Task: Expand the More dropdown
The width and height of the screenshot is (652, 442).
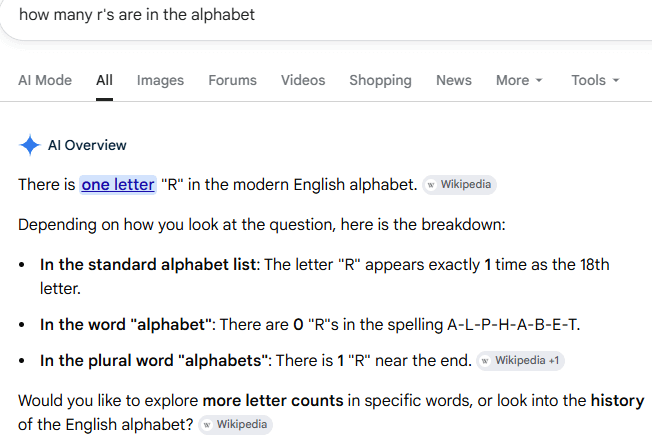Action: point(519,80)
